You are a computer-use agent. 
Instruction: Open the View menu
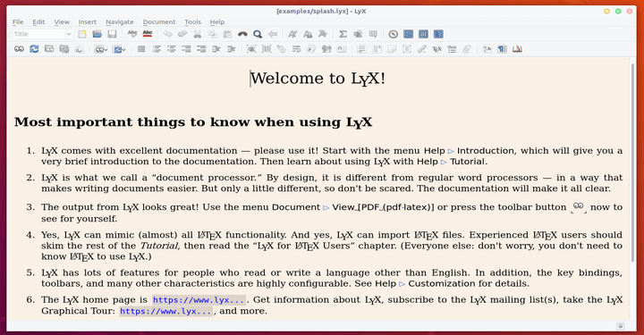[x=62, y=21]
